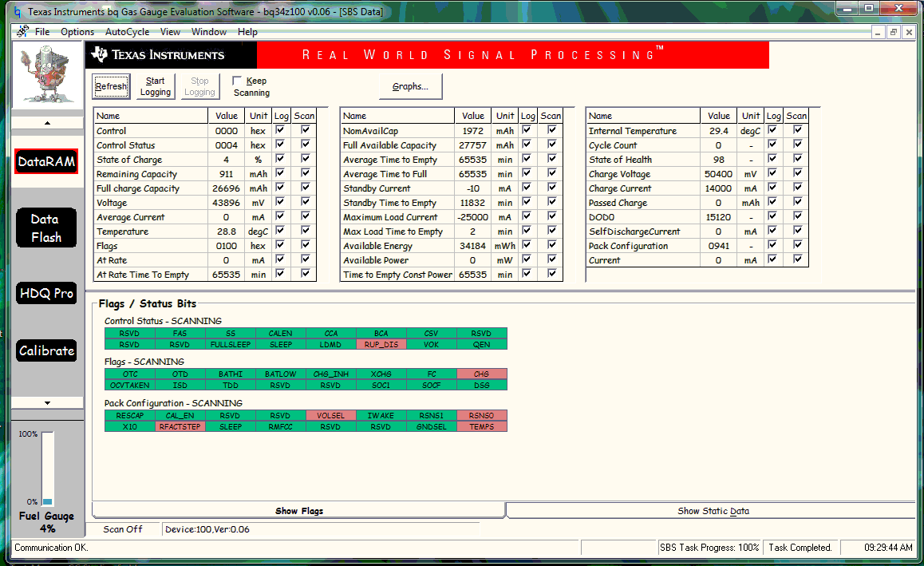Click the VOLSEL pack configuration bit
The image size is (924, 566).
pos(330,416)
